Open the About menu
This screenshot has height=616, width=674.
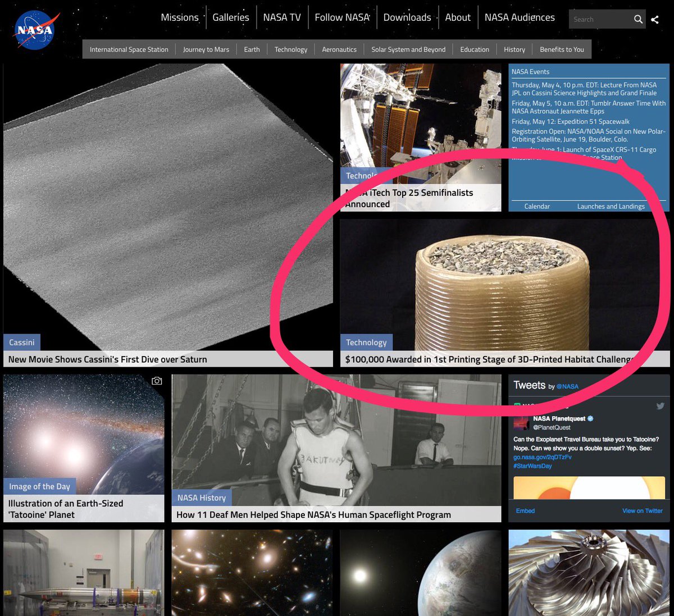coord(458,17)
